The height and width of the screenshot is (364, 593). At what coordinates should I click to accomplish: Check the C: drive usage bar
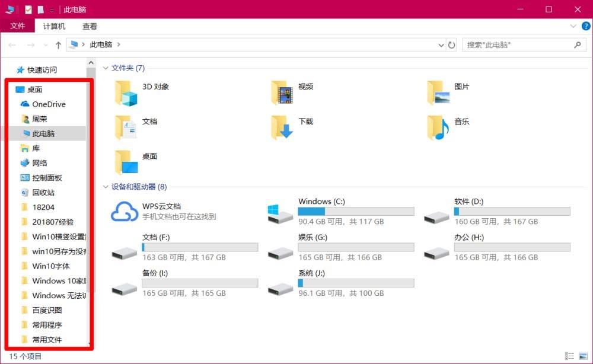point(356,210)
